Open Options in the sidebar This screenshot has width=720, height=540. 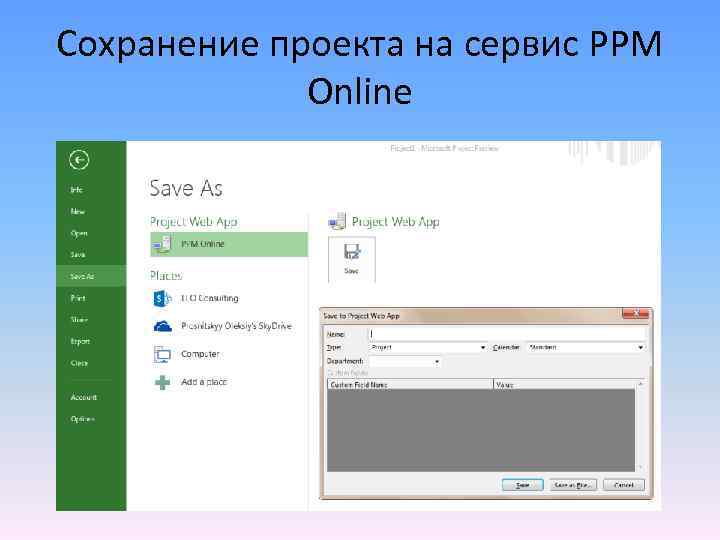pos(83,419)
